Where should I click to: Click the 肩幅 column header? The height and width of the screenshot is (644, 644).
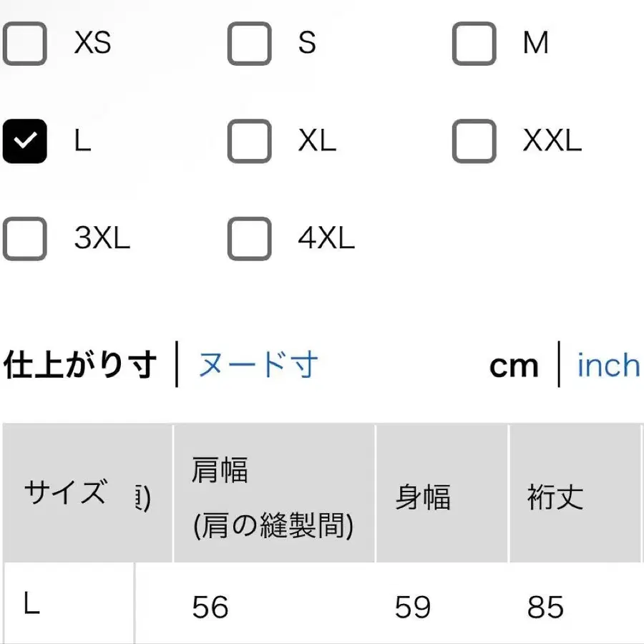click(274, 494)
